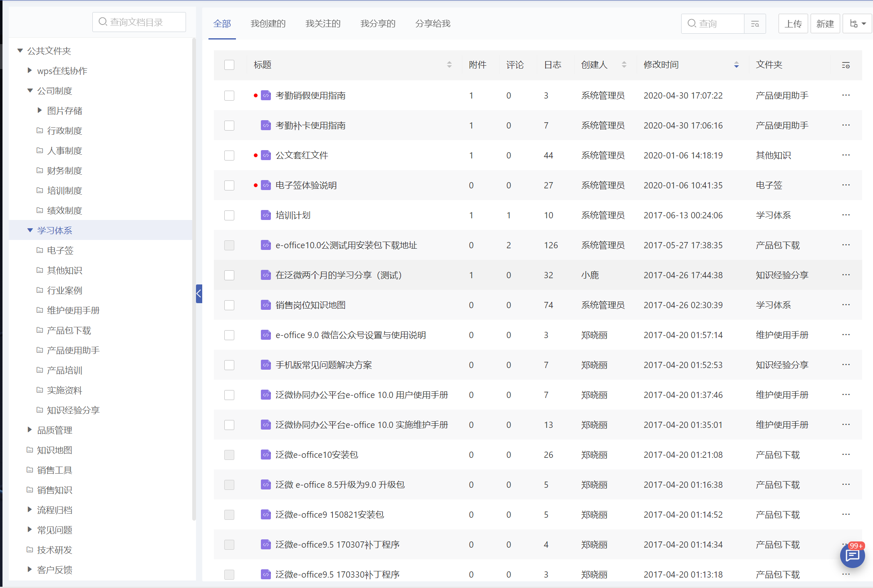Click the 上传 upload button
The width and height of the screenshot is (873, 588).
coord(793,24)
